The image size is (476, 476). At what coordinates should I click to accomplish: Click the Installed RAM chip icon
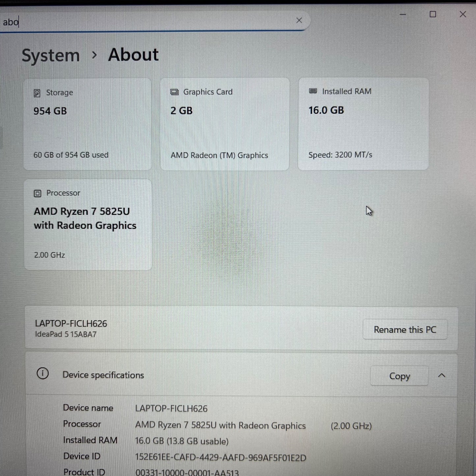pos(313,91)
